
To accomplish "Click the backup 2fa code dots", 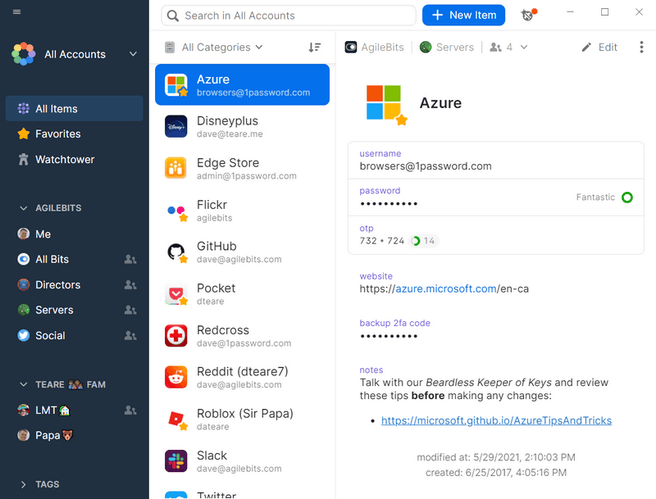I will [x=389, y=336].
